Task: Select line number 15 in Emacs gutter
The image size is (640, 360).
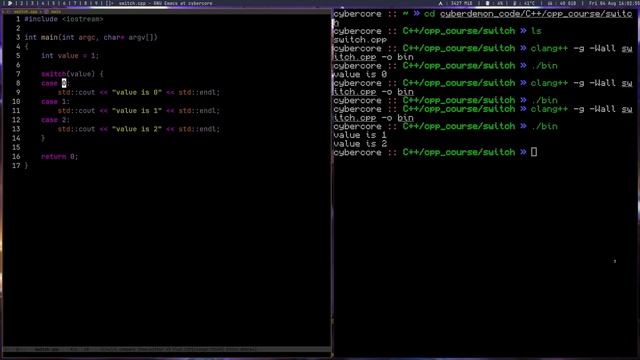Action: [x=16, y=147]
